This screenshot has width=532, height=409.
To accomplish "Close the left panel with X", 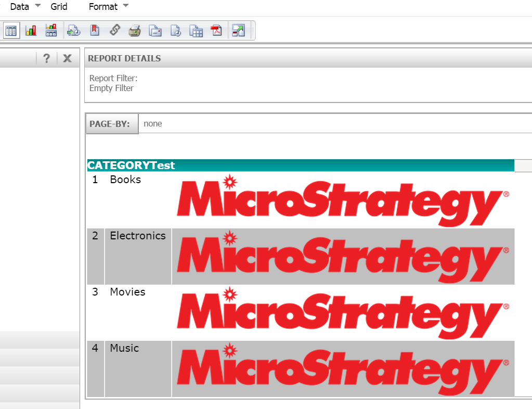I will tap(67, 58).
